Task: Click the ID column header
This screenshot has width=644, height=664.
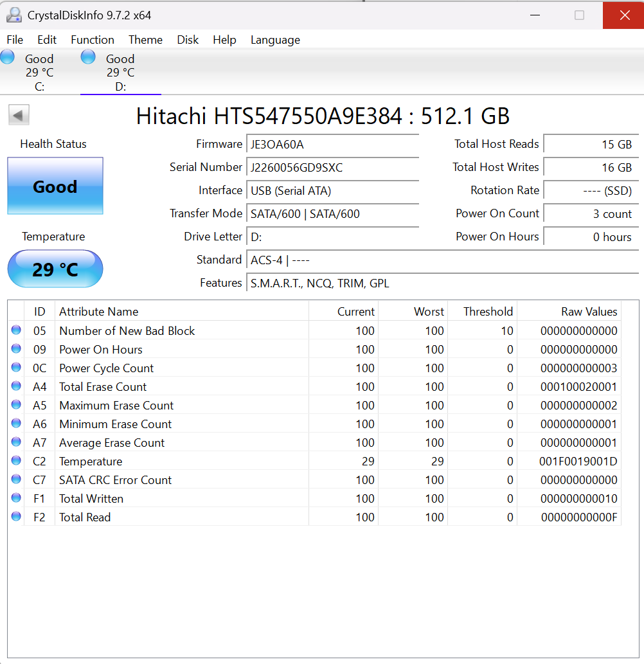Action: tap(39, 311)
